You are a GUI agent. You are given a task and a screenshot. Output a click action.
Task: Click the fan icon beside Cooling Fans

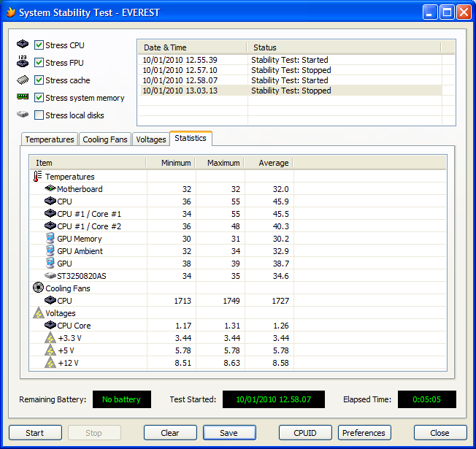pos(38,288)
